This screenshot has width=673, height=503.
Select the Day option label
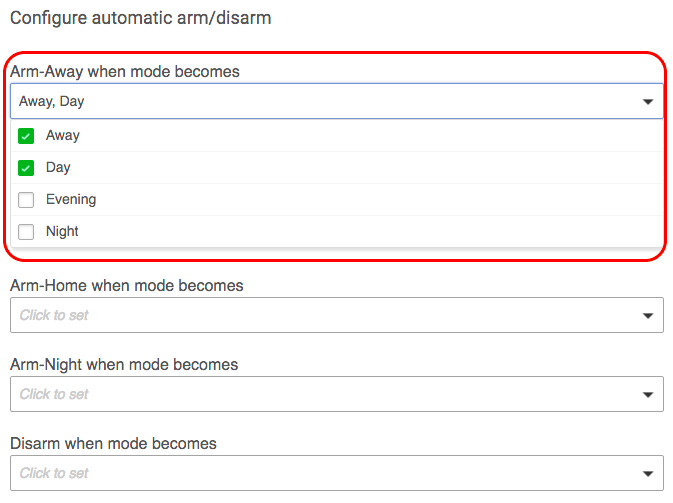pos(58,168)
